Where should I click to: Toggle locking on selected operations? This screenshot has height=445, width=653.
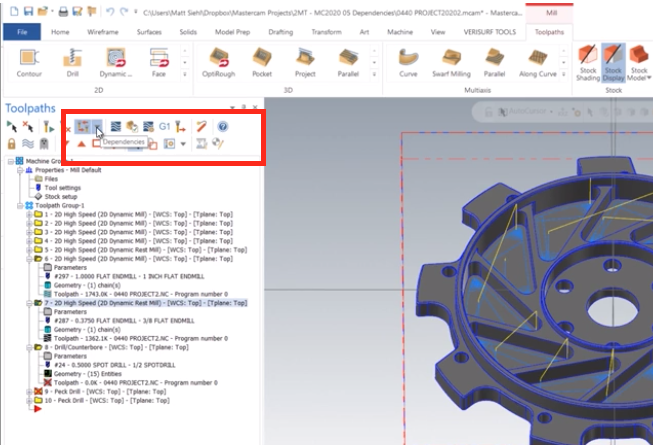click(x=12, y=144)
